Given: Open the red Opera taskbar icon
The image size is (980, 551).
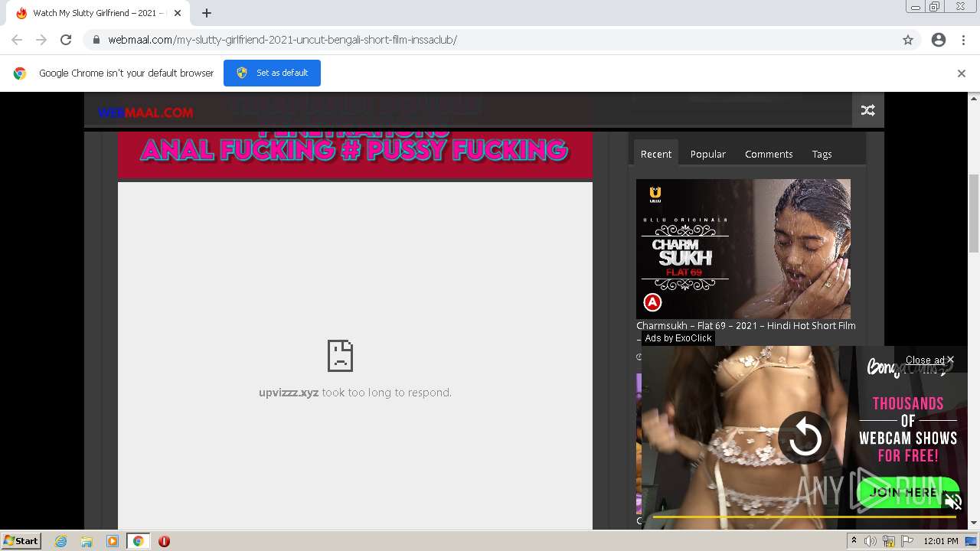Looking at the screenshot, I should pos(164,541).
